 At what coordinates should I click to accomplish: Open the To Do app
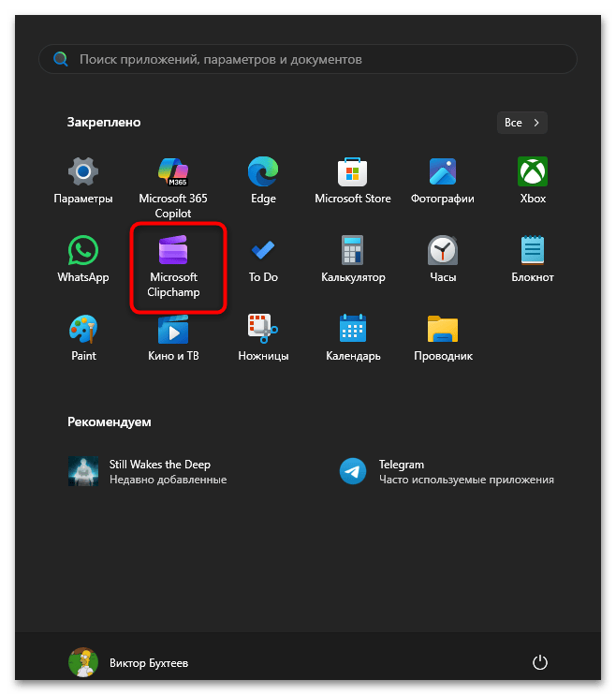263,259
